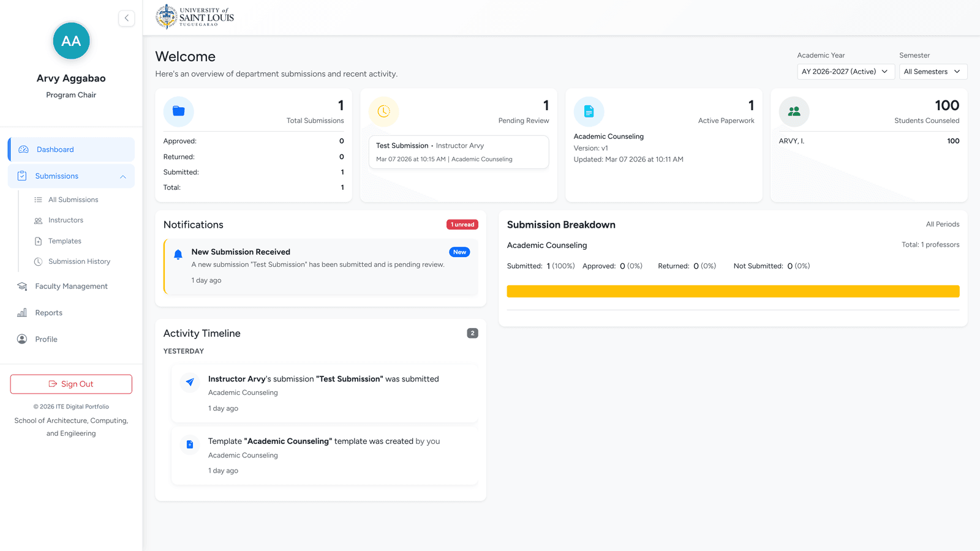Click "Total: 1 professors" text
The image size is (980, 551).
pyautogui.click(x=930, y=245)
